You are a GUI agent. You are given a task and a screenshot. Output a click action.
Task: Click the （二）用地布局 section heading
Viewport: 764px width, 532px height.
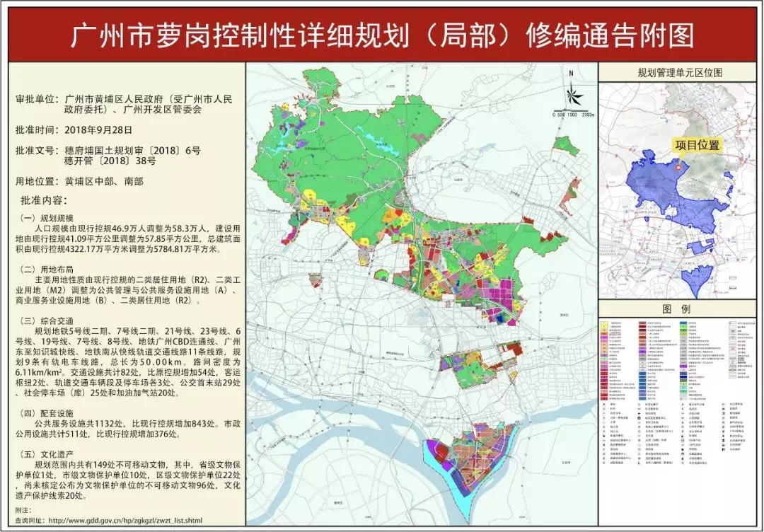46,270
